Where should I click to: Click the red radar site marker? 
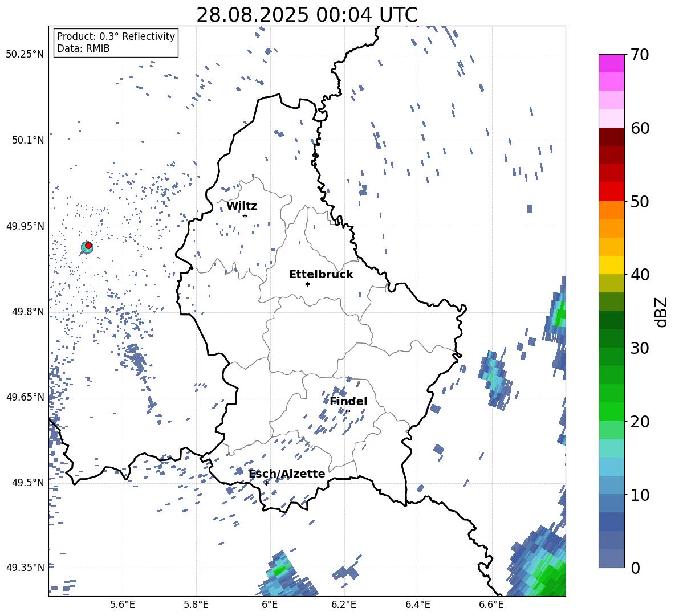pos(88,246)
